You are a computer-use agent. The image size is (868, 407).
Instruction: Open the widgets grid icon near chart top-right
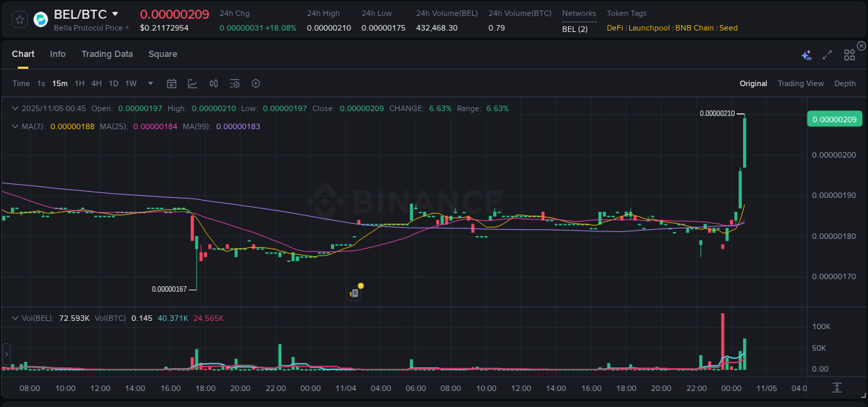pos(849,53)
